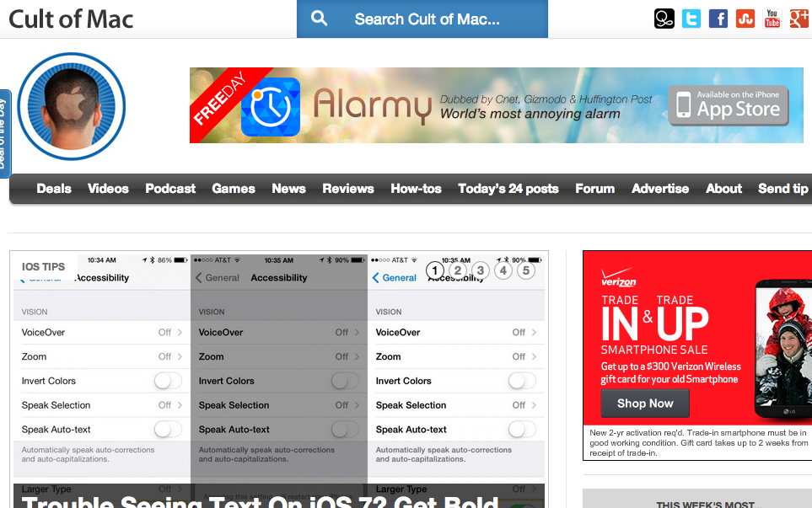Toggle Speak Auto-text in the 86% battery screenshot
The width and height of the screenshot is (812, 508).
click(168, 430)
